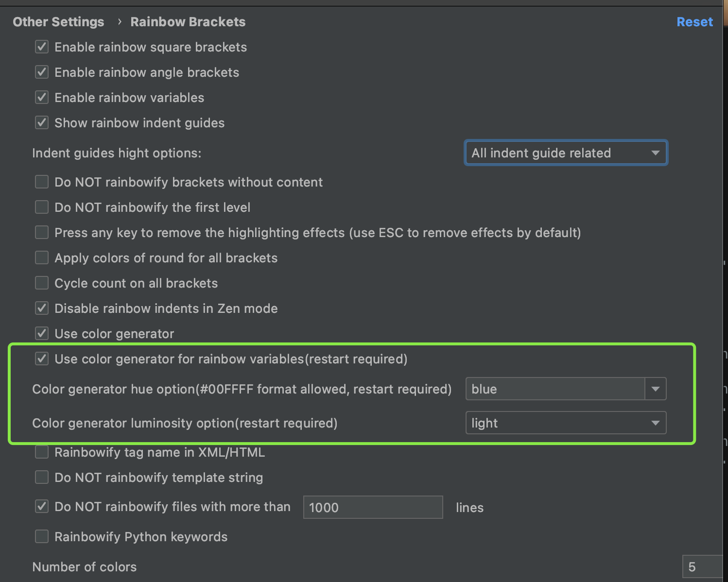Check Apply colors of round for all brackets

[x=42, y=258]
